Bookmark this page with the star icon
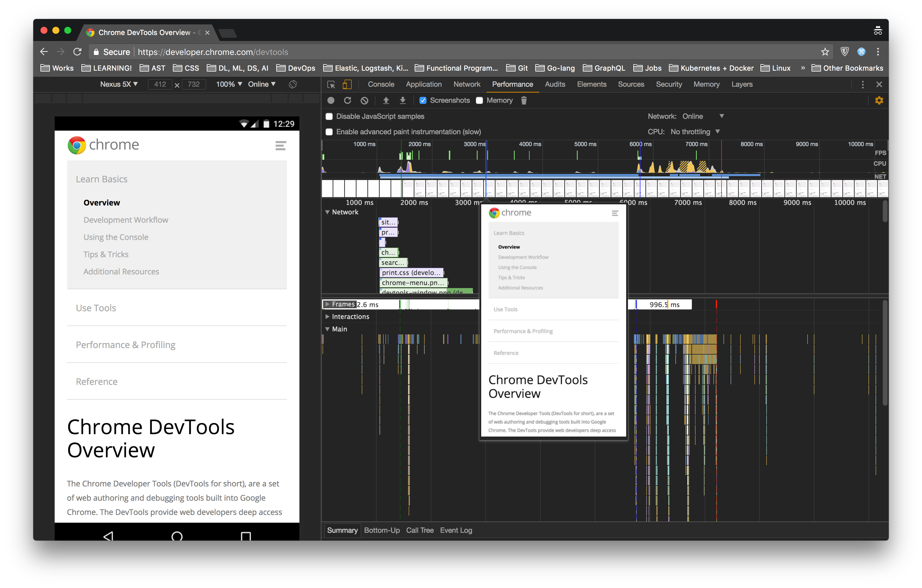Image resolution: width=922 pixels, height=588 pixels. point(825,52)
